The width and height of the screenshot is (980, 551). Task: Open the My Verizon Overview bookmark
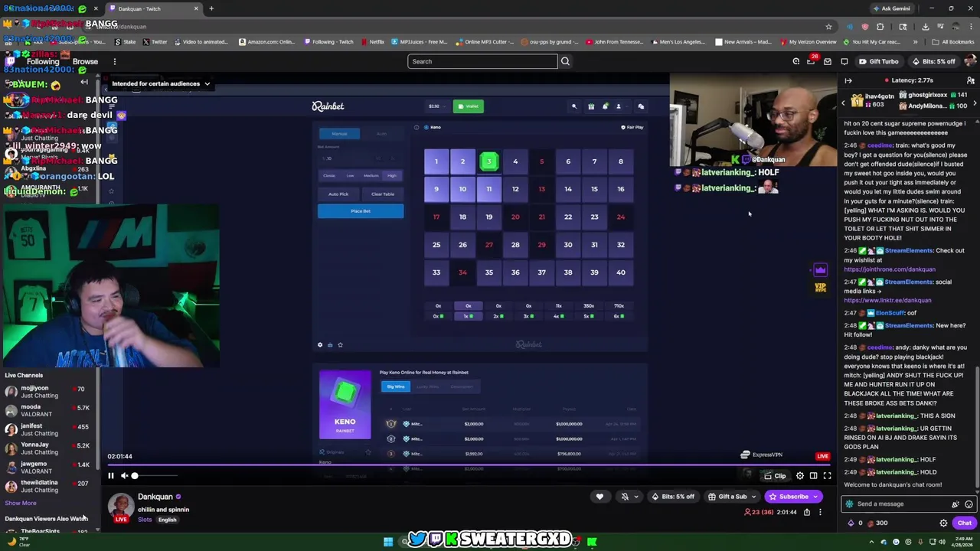click(x=807, y=42)
